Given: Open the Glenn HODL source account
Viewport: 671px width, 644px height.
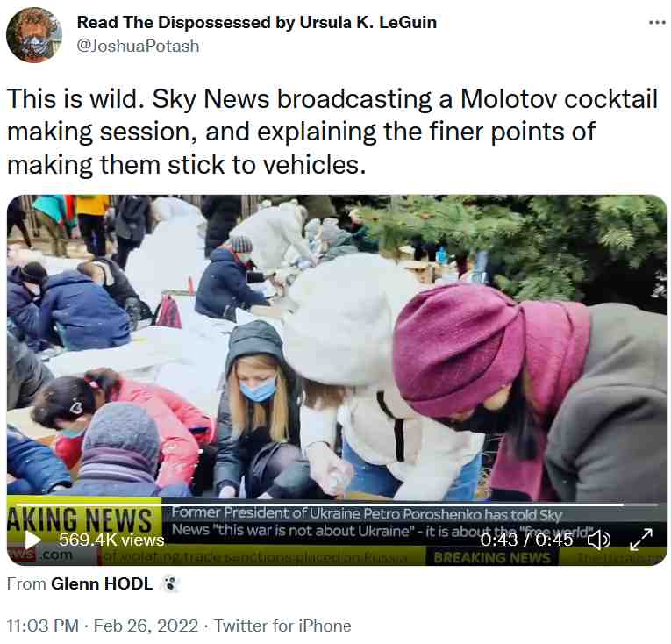Looking at the screenshot, I should [x=102, y=583].
